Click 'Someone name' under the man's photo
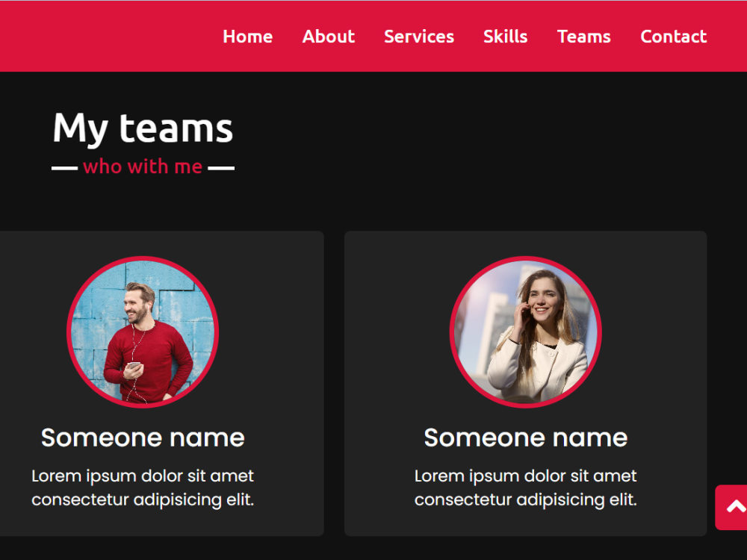Screen dimensions: 747x560 point(143,438)
